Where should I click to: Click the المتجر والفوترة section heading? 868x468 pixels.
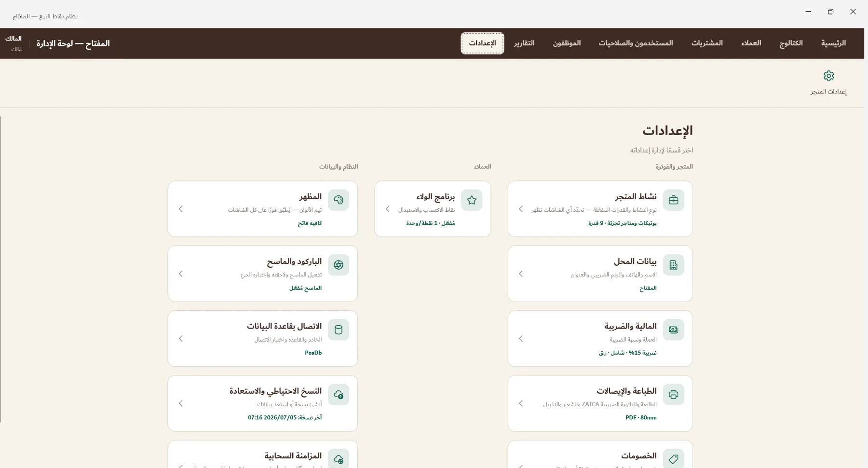(674, 167)
